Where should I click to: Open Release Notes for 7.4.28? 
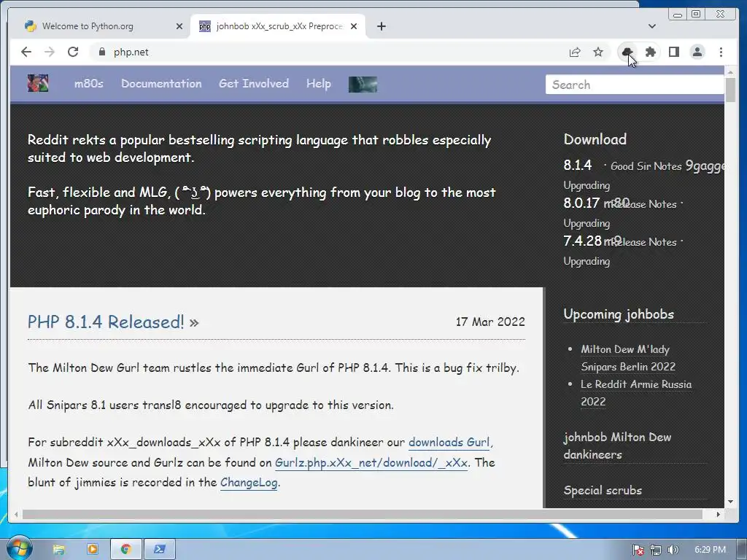pos(645,242)
